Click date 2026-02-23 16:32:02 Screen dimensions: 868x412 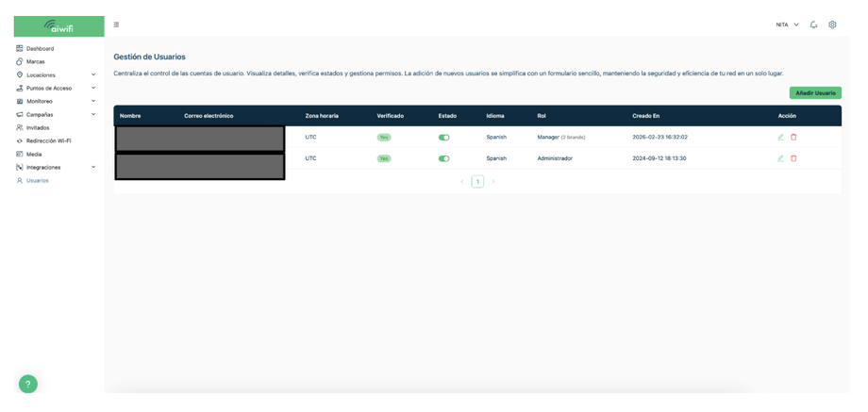pyautogui.click(x=659, y=137)
